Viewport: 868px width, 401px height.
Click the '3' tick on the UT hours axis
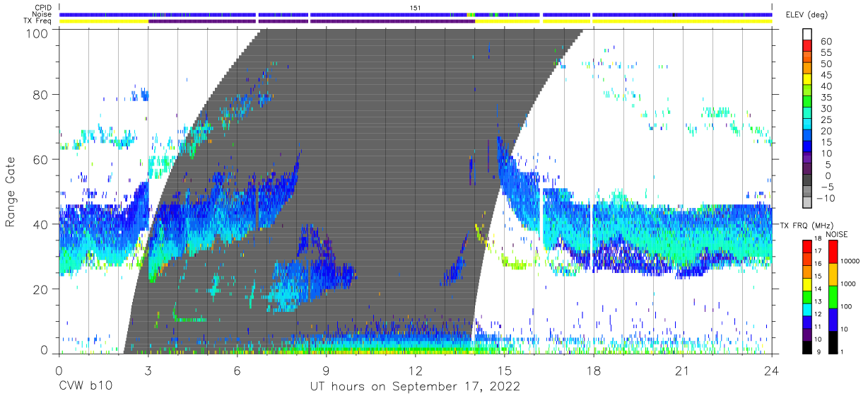pos(148,369)
